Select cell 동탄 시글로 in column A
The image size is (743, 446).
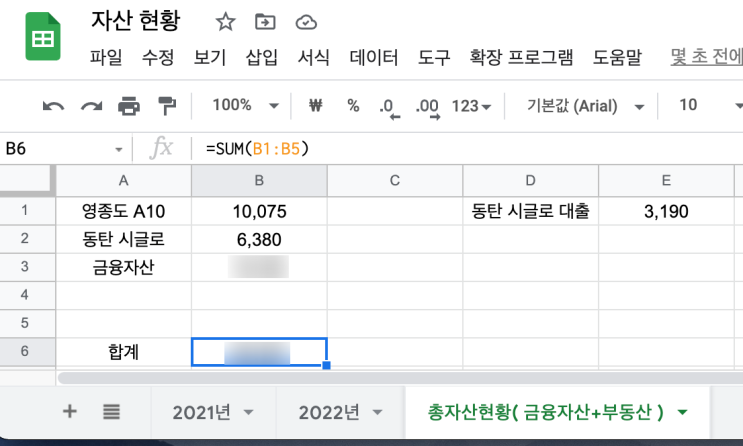click(x=124, y=239)
